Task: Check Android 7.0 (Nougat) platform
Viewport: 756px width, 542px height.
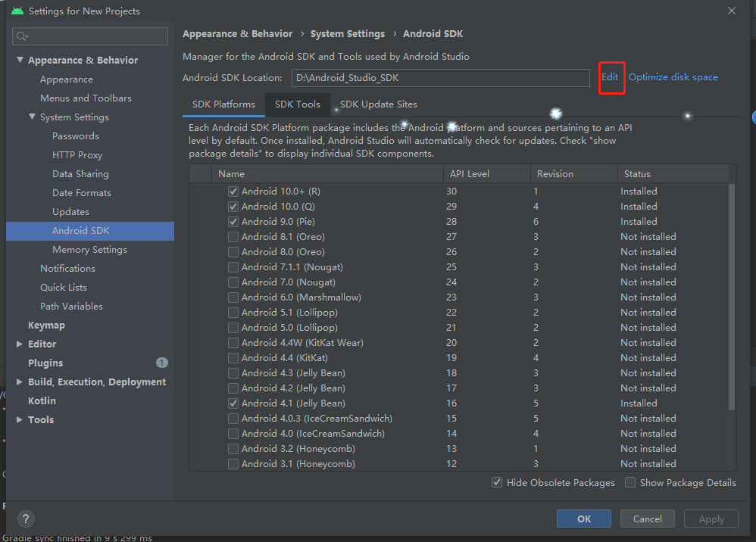Action: point(233,282)
